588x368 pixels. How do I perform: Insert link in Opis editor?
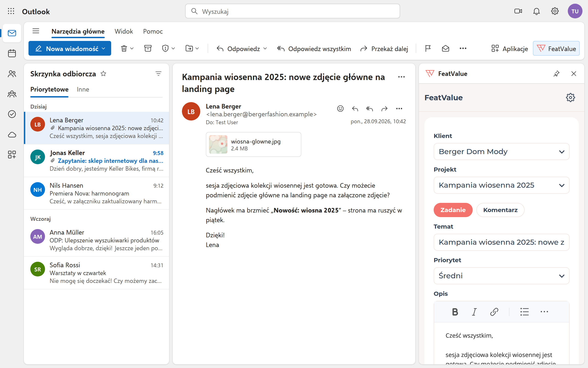pyautogui.click(x=494, y=312)
